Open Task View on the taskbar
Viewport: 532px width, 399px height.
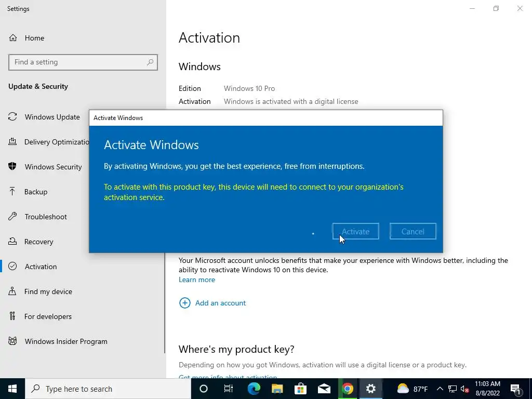click(x=229, y=389)
